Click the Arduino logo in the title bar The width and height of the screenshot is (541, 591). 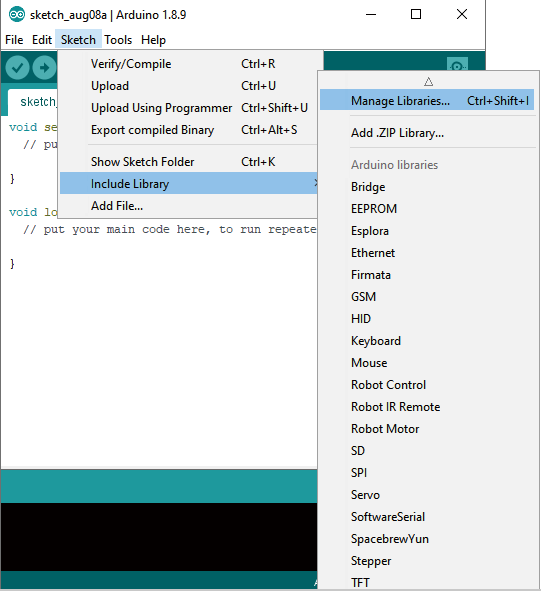17,15
